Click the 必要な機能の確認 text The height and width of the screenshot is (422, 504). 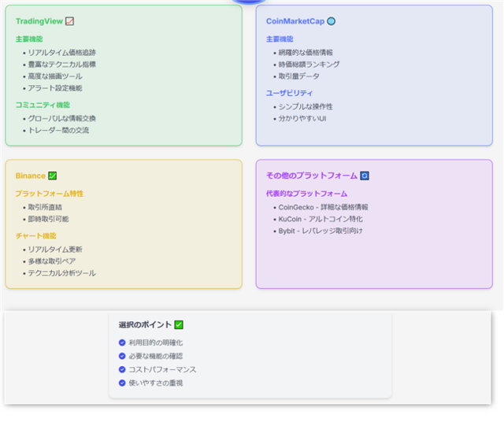156,357
